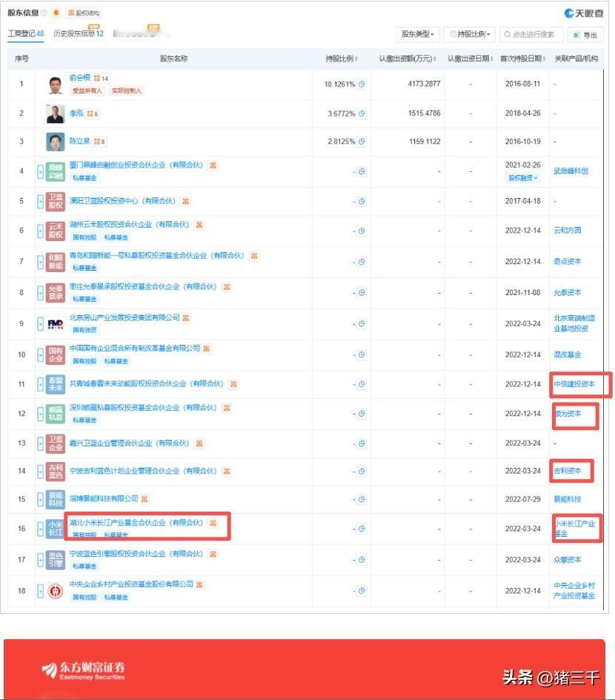The image size is (615, 700).
Task: Click equity structure icon after 北京房山产业发展投资集团
Action: coord(186,318)
